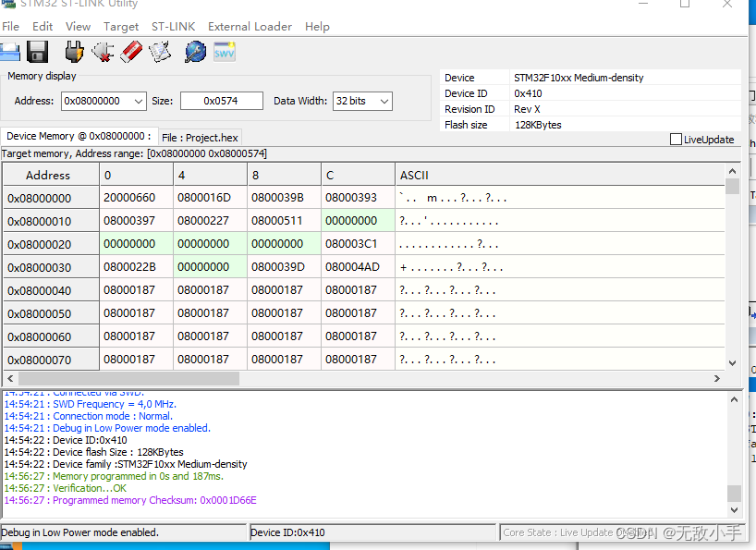Click log line Connection mode : Normal
This screenshot has width=756, height=550.
88,416
